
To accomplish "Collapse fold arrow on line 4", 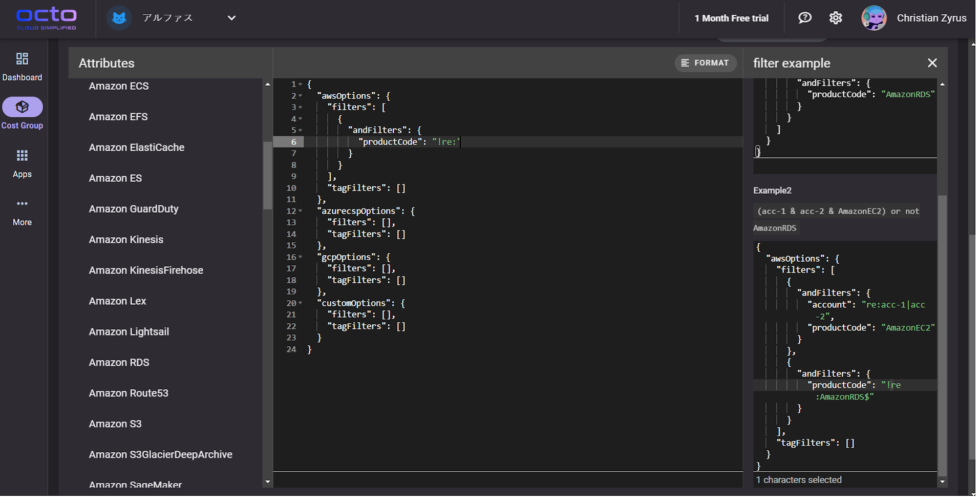I will click(x=301, y=119).
